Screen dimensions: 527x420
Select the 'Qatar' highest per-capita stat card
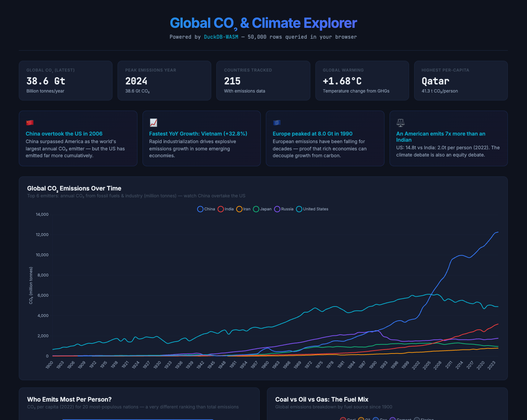tap(460, 81)
